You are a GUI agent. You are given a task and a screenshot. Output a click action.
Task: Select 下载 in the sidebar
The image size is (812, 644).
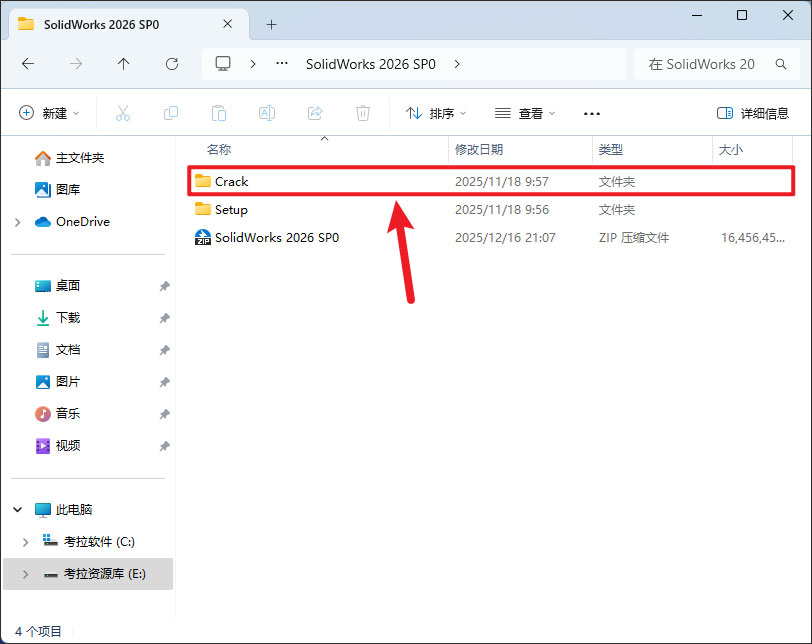(x=68, y=318)
